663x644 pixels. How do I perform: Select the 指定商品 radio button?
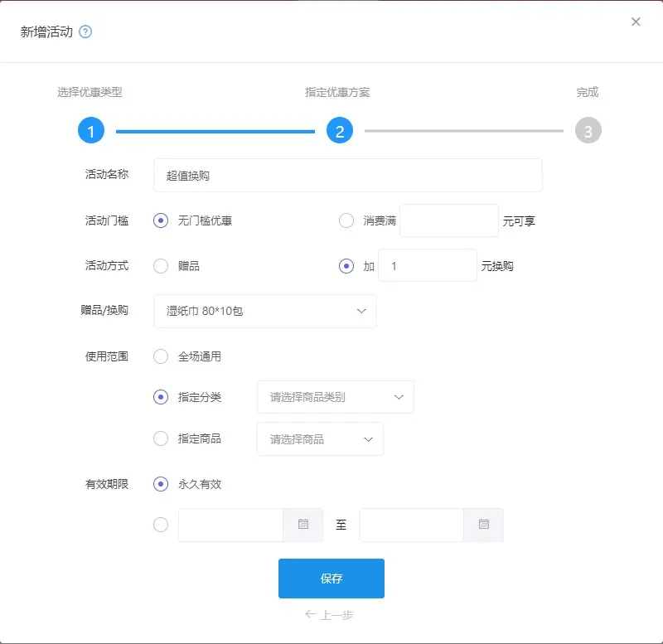[x=161, y=438]
